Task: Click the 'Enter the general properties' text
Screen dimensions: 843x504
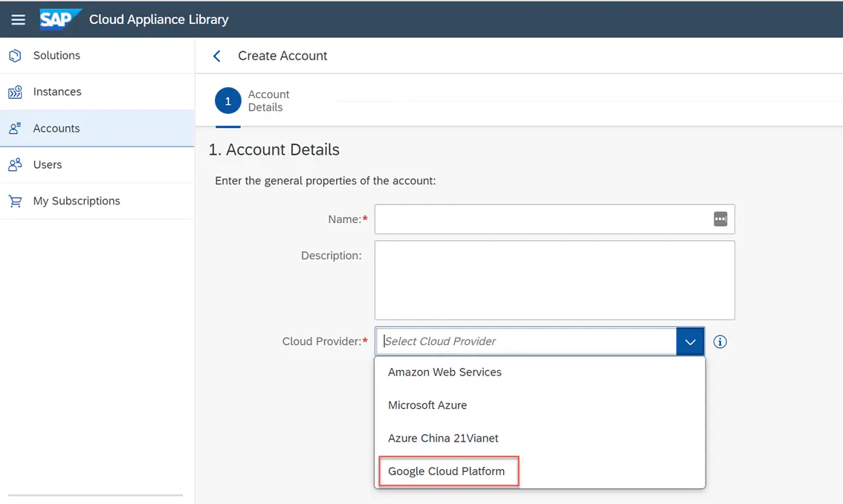Action: point(326,181)
